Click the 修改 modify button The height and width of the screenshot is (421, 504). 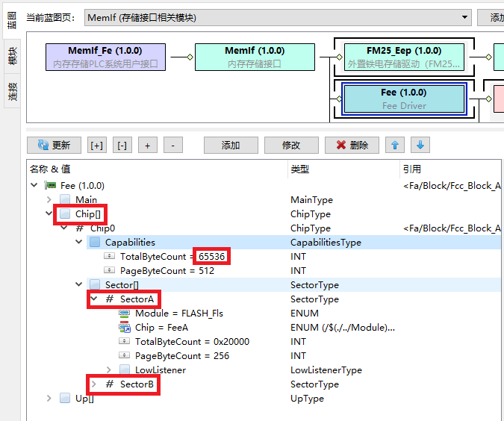click(291, 146)
